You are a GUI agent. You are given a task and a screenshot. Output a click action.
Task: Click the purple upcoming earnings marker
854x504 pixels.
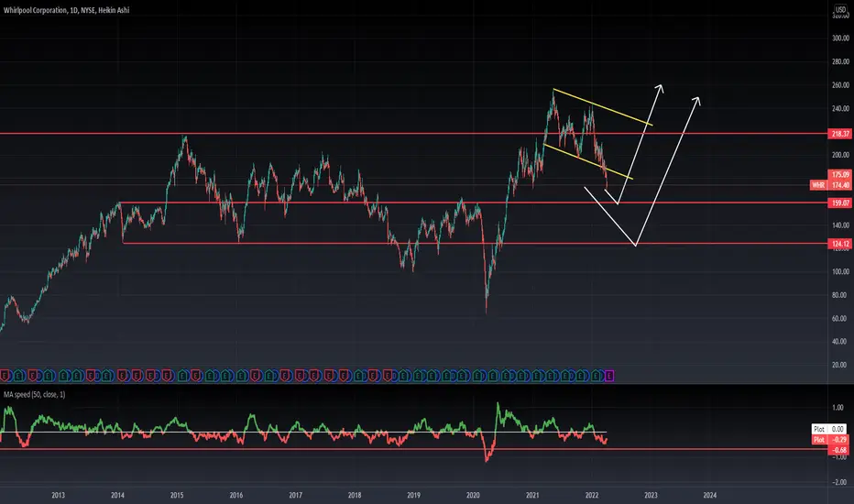609,376
